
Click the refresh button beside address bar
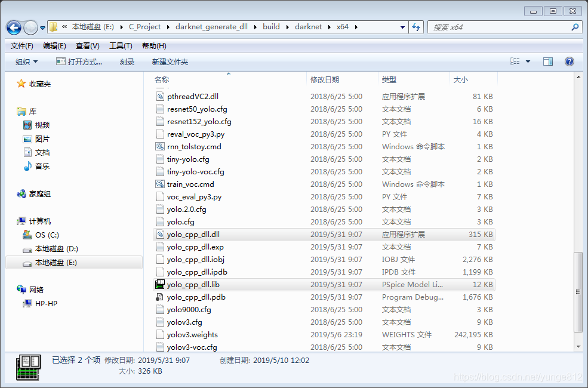[416, 27]
